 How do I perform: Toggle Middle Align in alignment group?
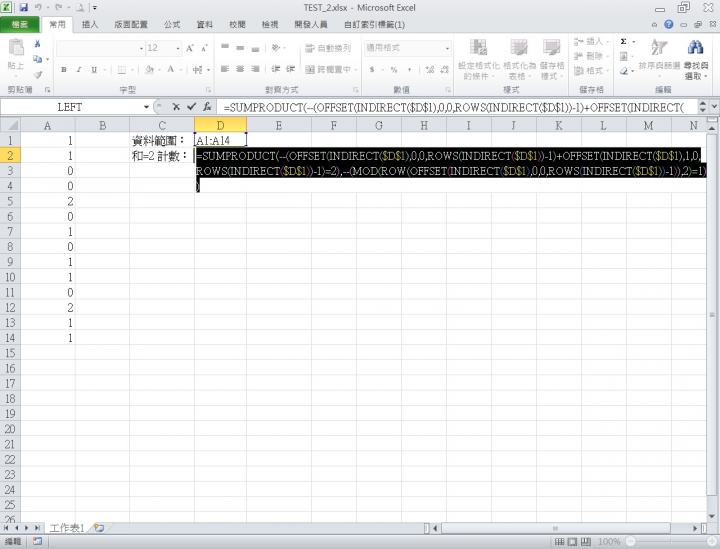pyautogui.click(x=240, y=48)
